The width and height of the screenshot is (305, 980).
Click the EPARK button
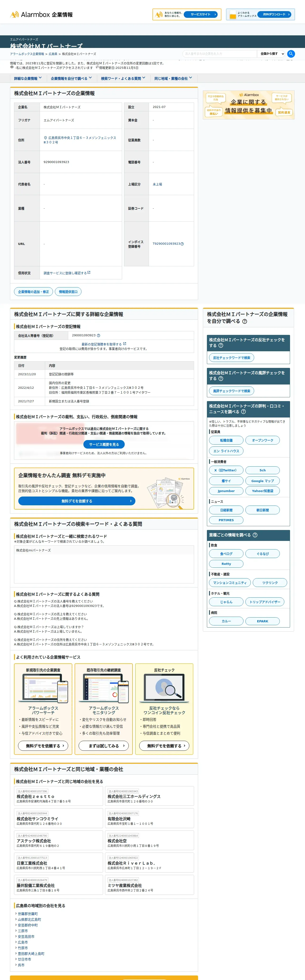[x=262, y=621]
